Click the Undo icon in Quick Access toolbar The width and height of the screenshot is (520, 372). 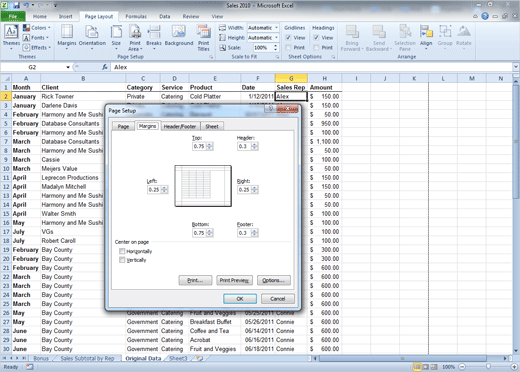[x=26, y=6]
